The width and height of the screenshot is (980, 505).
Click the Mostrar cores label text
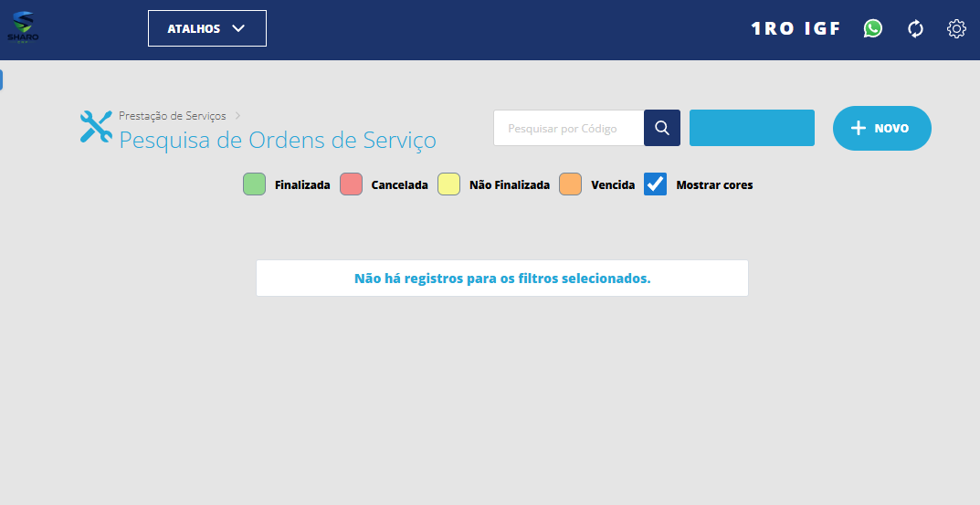[x=714, y=185]
